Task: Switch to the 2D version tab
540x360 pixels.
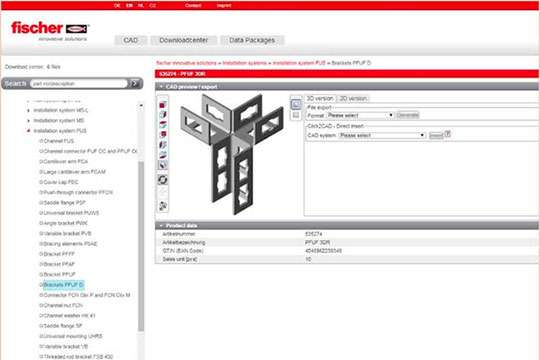Action: click(x=353, y=99)
